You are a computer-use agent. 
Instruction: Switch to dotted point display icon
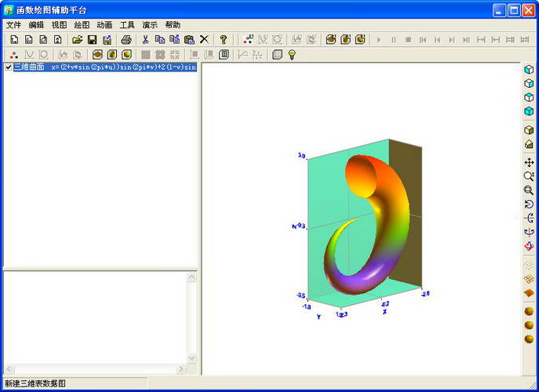coord(529,264)
